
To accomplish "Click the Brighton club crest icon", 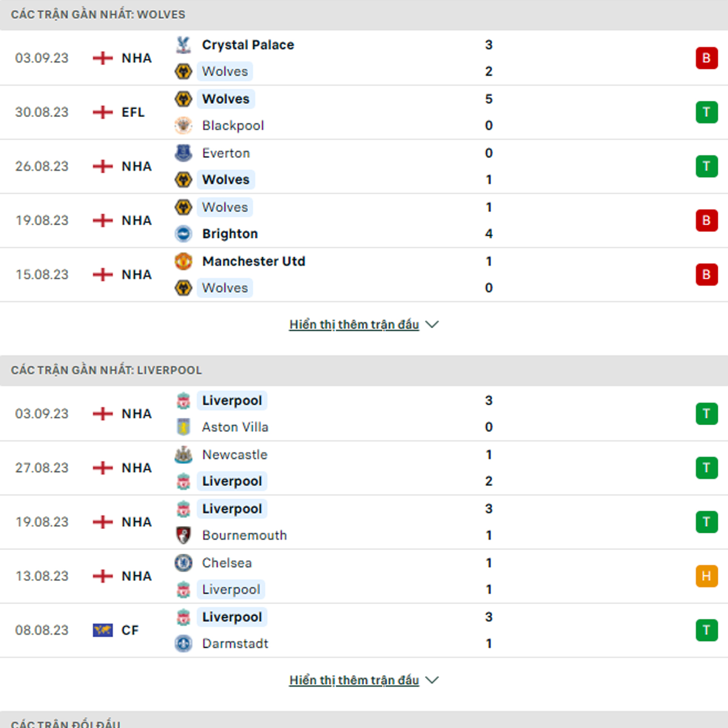I will tap(183, 234).
